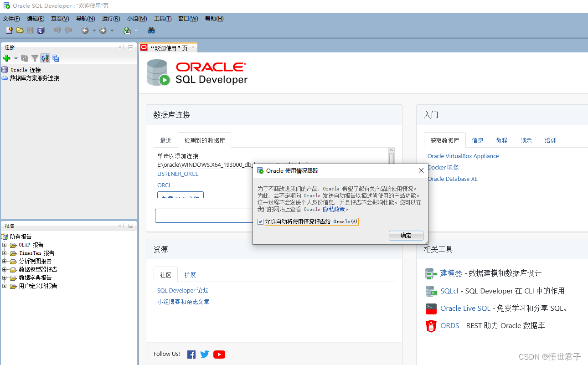The image size is (588, 365).
Task: Click the funnel Filter icon in Connections
Action: tap(34, 58)
